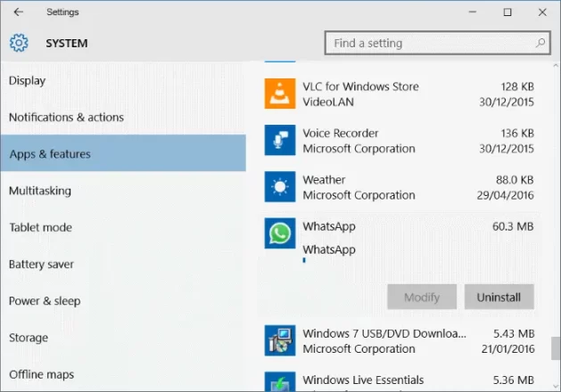Click the 29/04/2016 Weather install date
This screenshot has width=561, height=392.
coord(505,195)
